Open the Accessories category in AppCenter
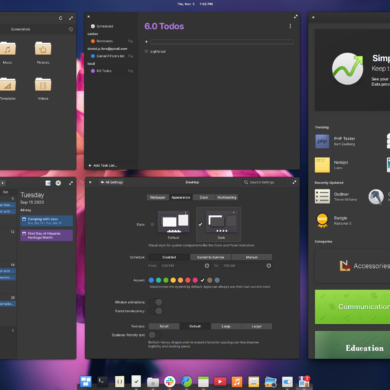 [352, 266]
